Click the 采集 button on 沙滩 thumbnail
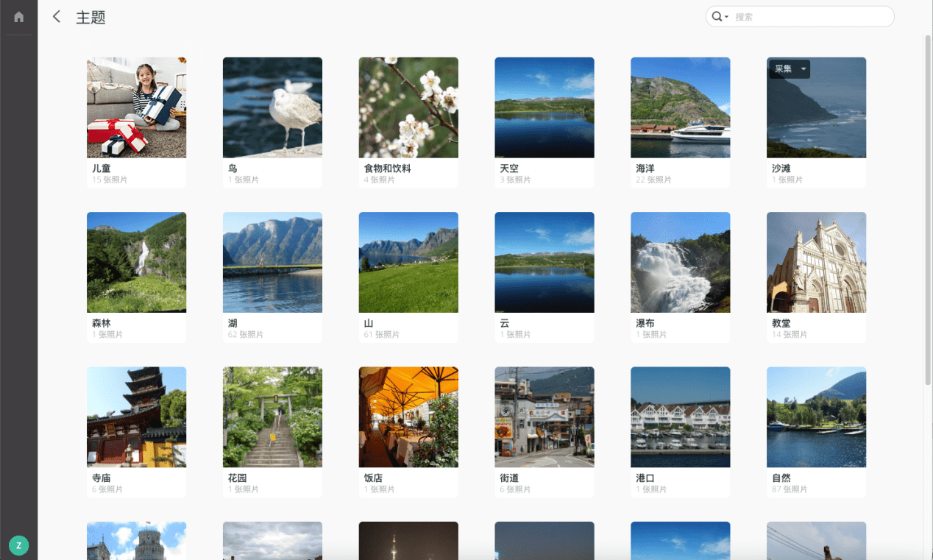This screenshot has height=560, width=933. tap(783, 69)
